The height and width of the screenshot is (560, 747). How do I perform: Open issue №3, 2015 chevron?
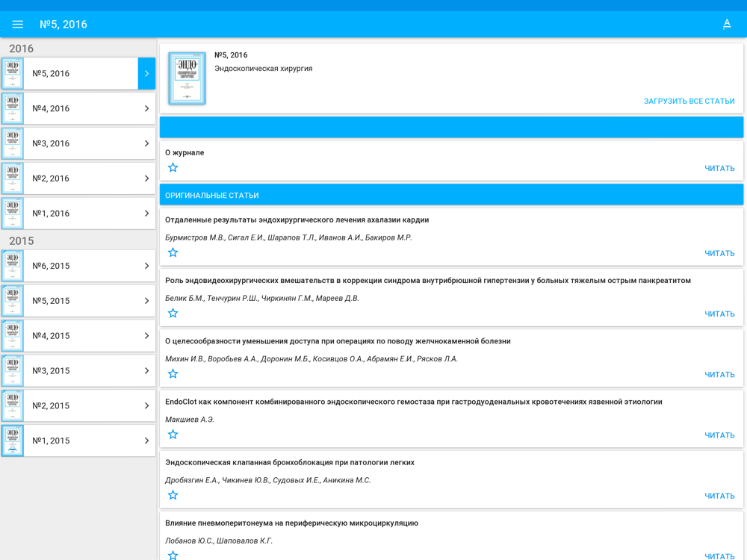(x=146, y=370)
